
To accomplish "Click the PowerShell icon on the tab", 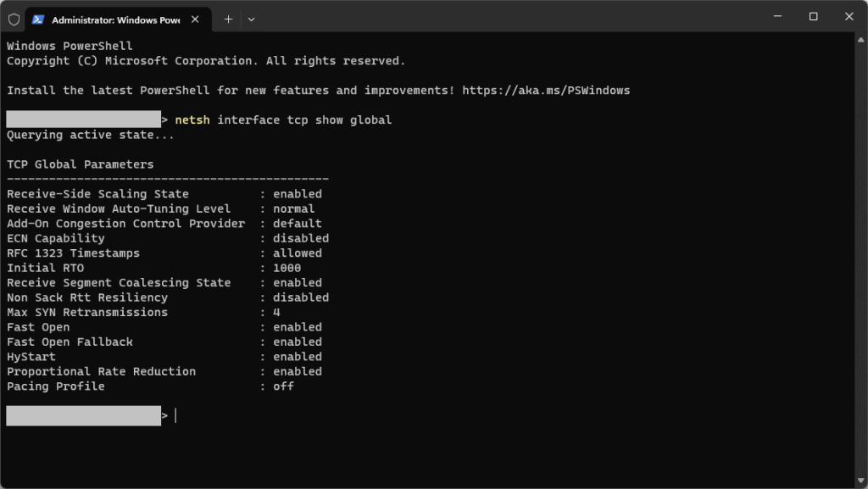I will [38, 19].
